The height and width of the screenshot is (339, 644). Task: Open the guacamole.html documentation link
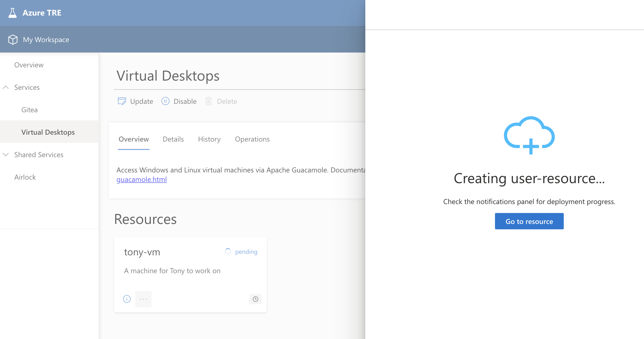pos(142,179)
